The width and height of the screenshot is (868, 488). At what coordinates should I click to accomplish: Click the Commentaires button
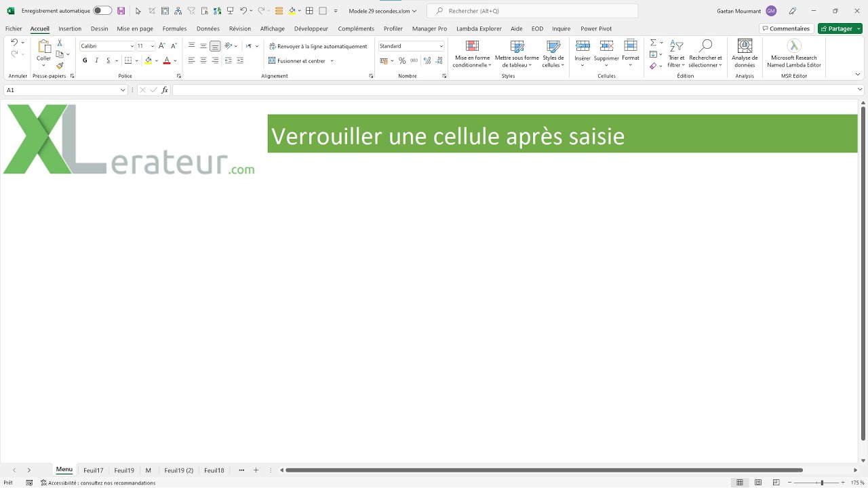coord(786,28)
